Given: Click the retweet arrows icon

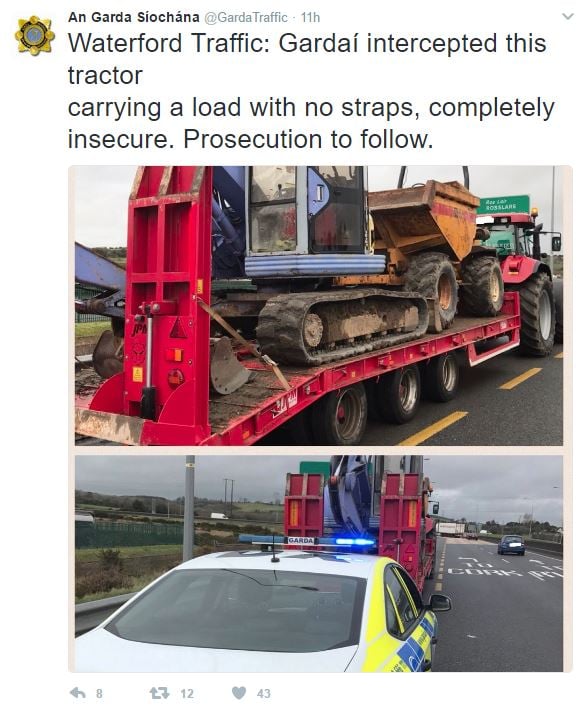Looking at the screenshot, I should pyautogui.click(x=159, y=693).
